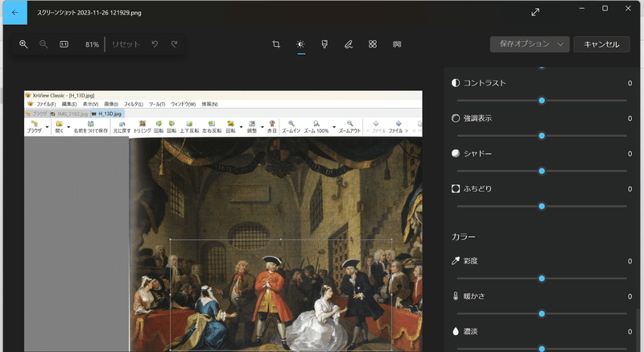Open the 保存オプション dropdown
This screenshot has height=352, width=644.
(530, 44)
